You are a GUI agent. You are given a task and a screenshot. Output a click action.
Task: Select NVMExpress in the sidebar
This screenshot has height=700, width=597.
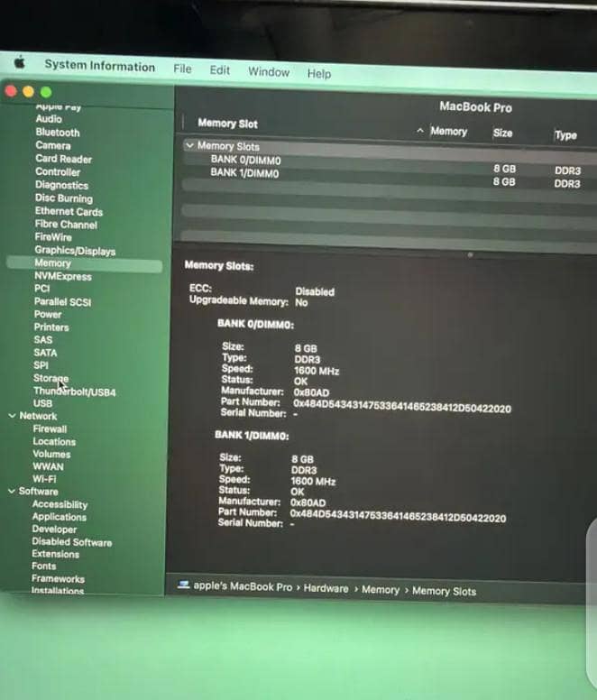click(x=63, y=276)
